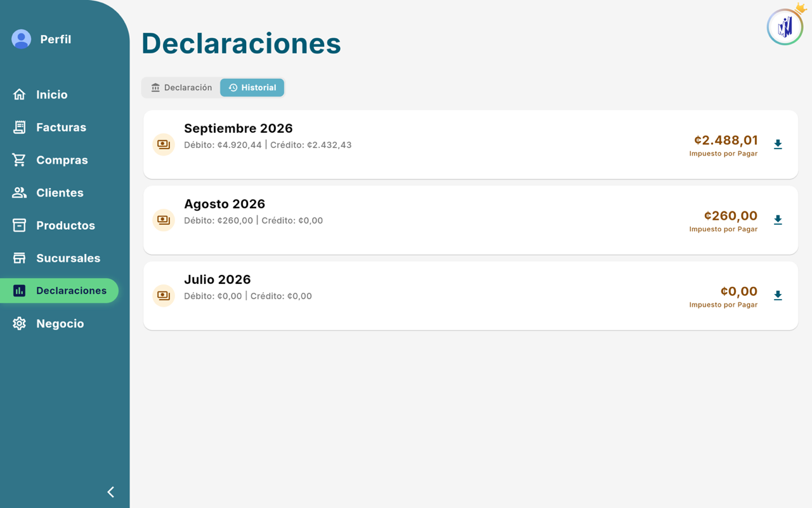
Task: Select the Historial tab
Action: [252, 88]
